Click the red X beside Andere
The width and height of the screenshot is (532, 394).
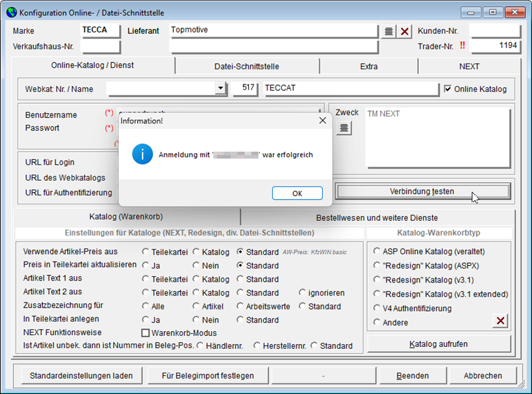(500, 321)
